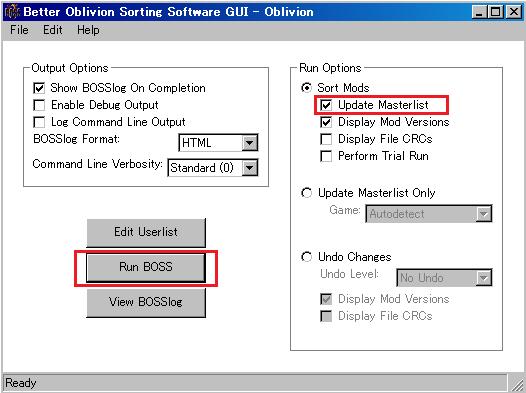
Task: Tick Log Command Line Output checkbox
Action: [39, 122]
